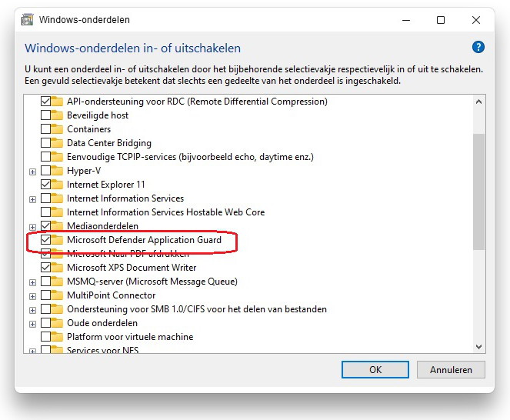Expand the Internet Information Services node
510x420 pixels.
click(x=32, y=199)
